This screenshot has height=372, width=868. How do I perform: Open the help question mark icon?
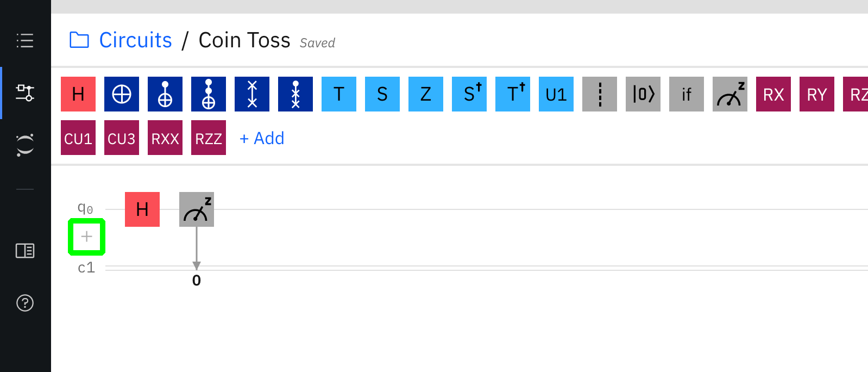tap(25, 303)
